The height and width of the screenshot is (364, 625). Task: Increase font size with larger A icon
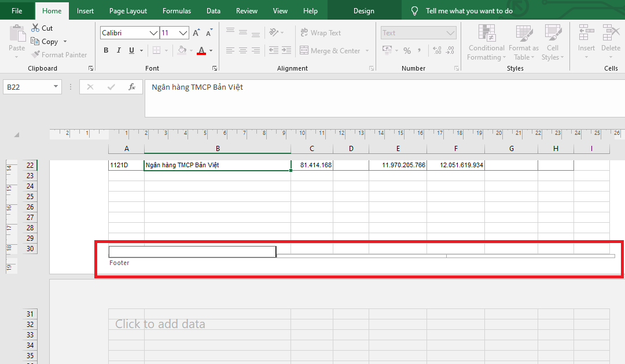[196, 33]
